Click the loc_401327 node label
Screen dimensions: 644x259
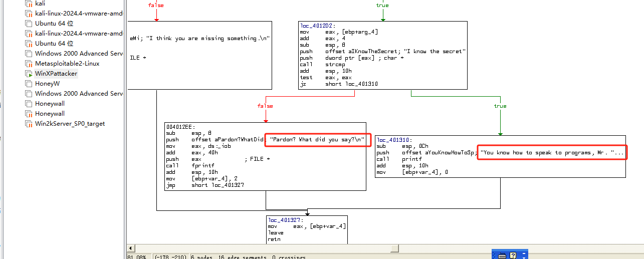[x=286, y=220]
